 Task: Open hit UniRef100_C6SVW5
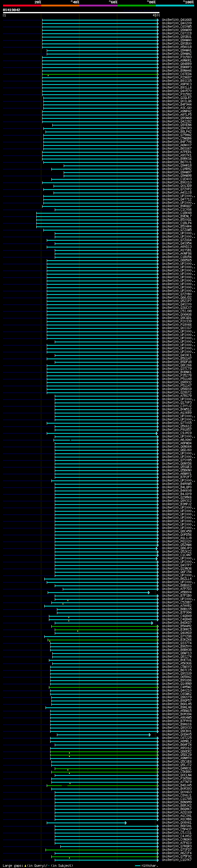[177, 26]
